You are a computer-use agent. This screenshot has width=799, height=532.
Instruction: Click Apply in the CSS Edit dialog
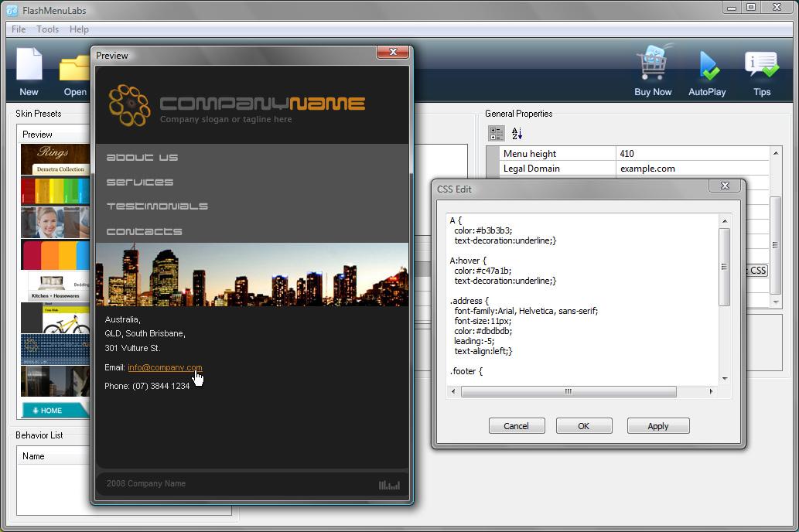658,426
